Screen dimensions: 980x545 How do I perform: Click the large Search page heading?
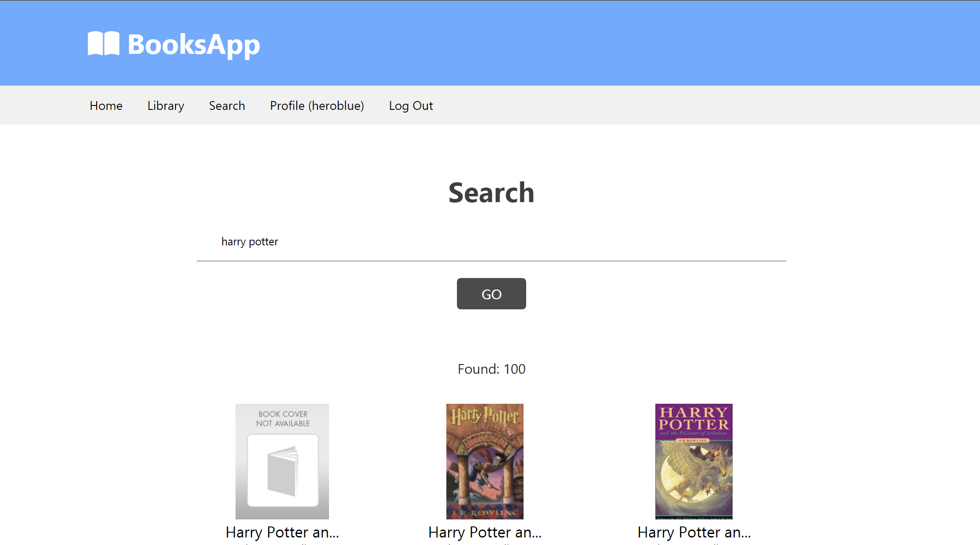[x=491, y=193]
